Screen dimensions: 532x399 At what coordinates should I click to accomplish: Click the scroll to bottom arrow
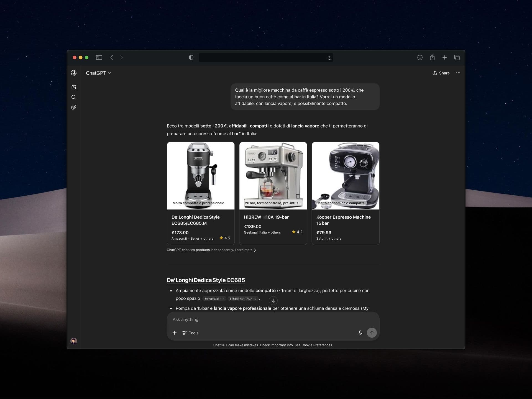[x=273, y=300]
